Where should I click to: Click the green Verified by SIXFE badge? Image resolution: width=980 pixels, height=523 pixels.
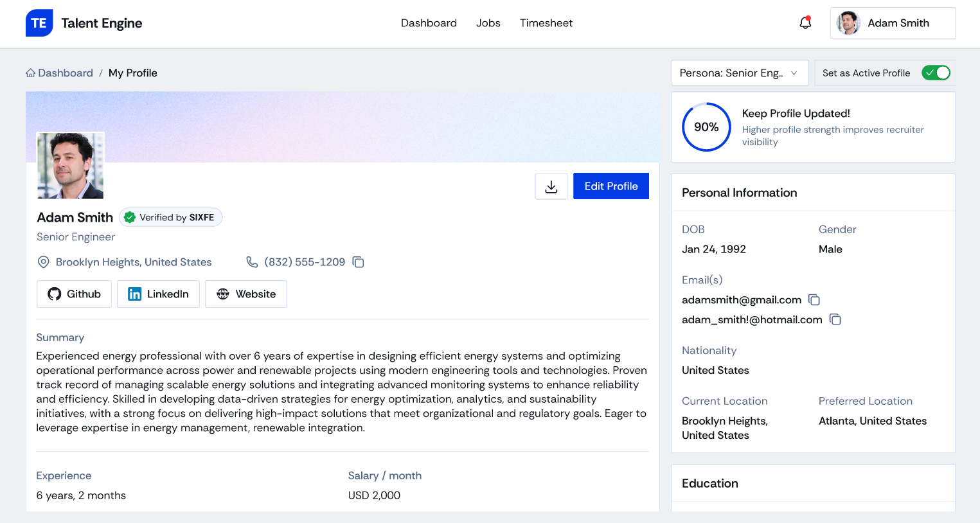coord(171,217)
